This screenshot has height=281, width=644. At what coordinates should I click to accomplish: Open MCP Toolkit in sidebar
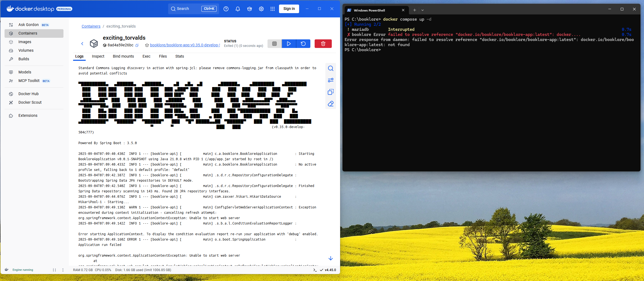34,81
